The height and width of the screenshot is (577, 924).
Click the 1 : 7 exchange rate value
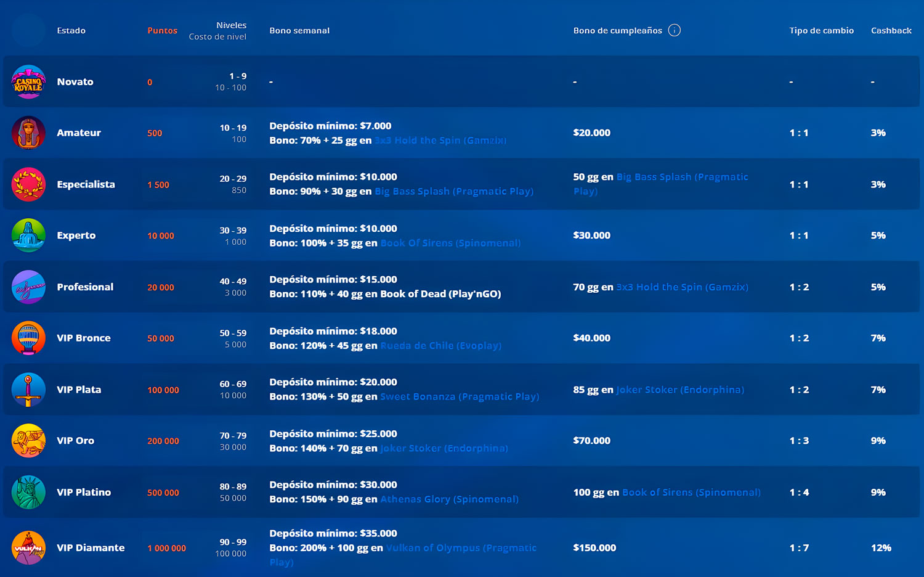pyautogui.click(x=799, y=547)
